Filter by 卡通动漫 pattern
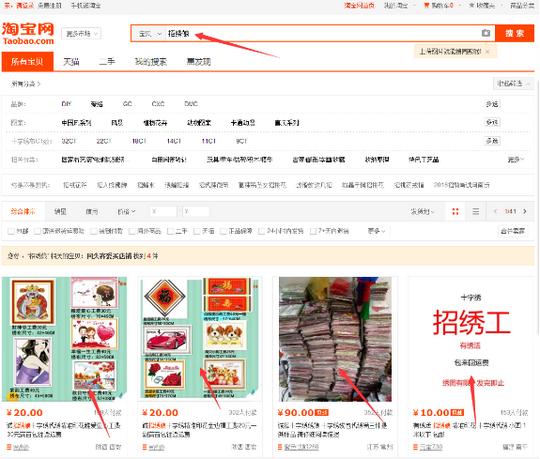Image resolution: width=540 pixels, height=459 pixels. [243, 123]
